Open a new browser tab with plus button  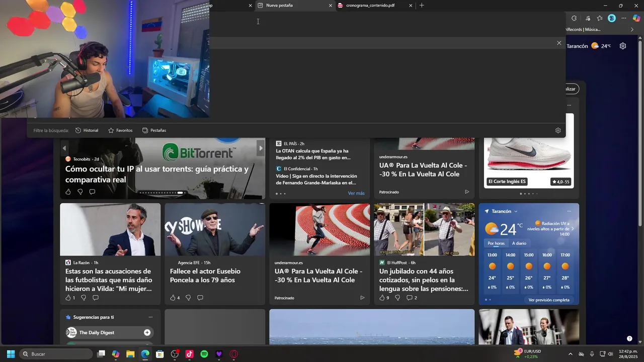(x=422, y=6)
